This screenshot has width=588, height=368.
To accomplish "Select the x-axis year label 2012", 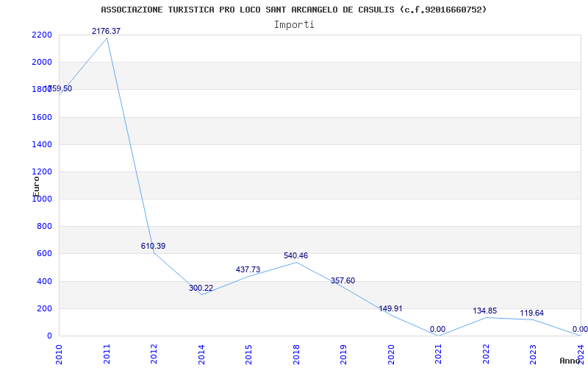I will coord(154,354).
